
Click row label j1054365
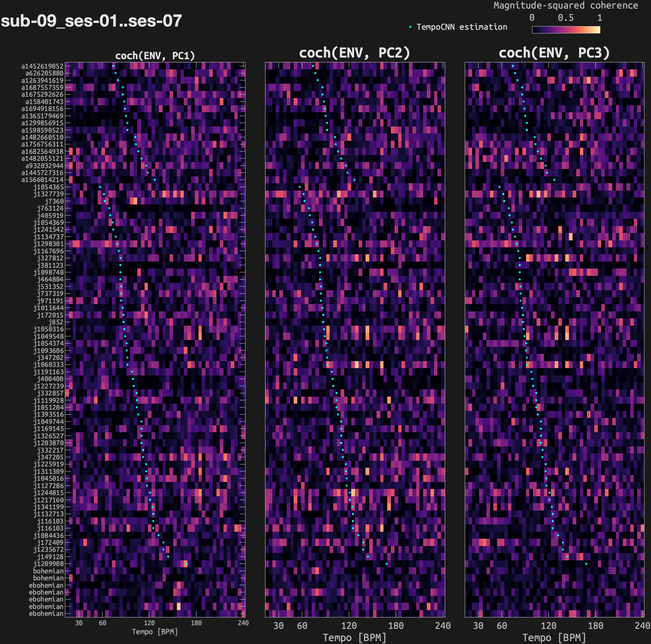tap(49, 187)
